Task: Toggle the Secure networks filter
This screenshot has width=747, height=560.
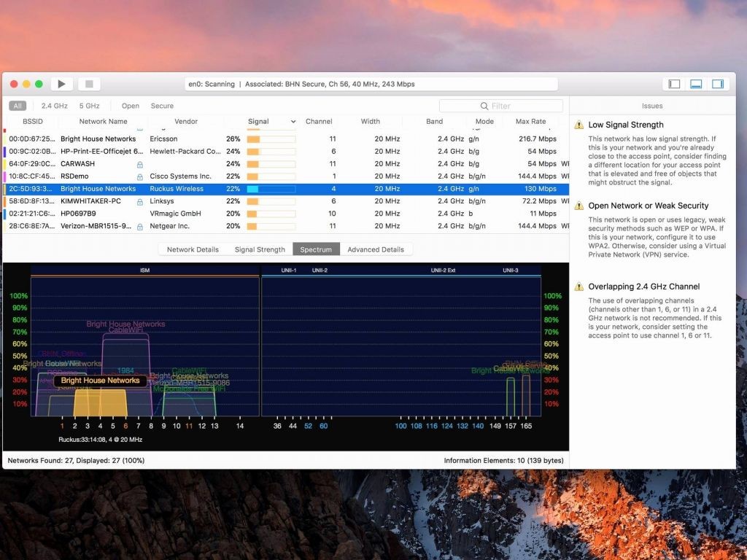Action: (x=162, y=106)
